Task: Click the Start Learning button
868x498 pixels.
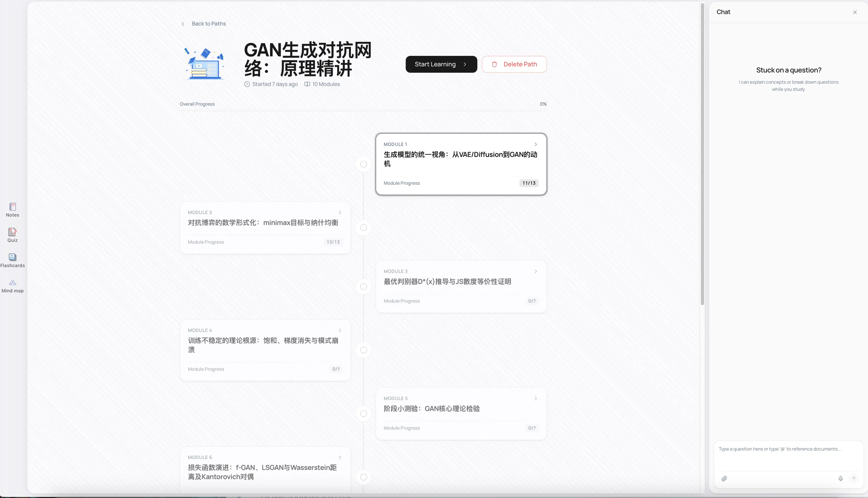Action: [441, 64]
